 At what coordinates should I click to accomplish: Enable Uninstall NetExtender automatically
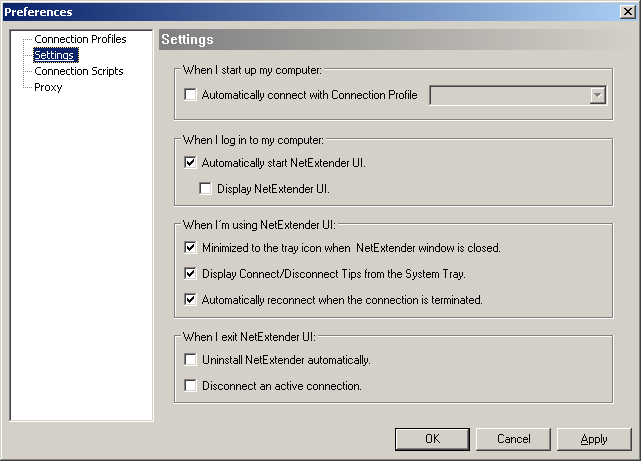coord(191,359)
